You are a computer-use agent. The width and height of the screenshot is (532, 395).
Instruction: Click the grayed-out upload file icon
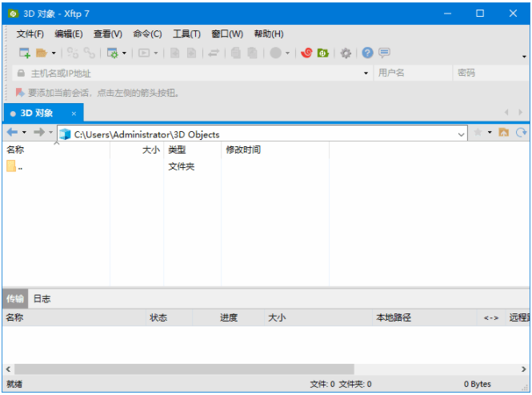point(174,53)
